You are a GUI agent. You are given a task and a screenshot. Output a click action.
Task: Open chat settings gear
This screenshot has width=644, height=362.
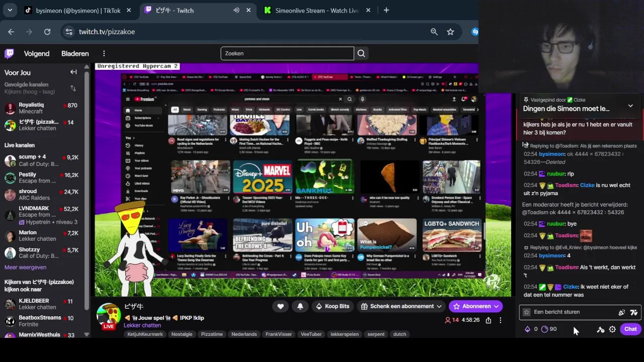(612, 329)
